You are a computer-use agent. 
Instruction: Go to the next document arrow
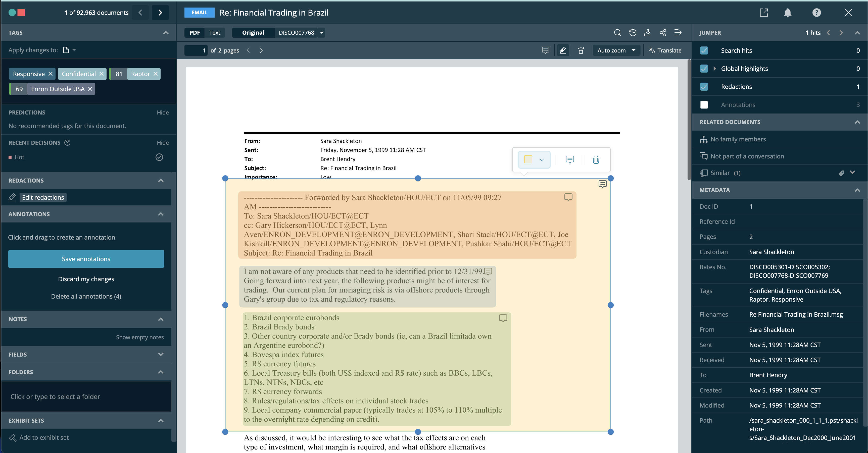(x=160, y=13)
